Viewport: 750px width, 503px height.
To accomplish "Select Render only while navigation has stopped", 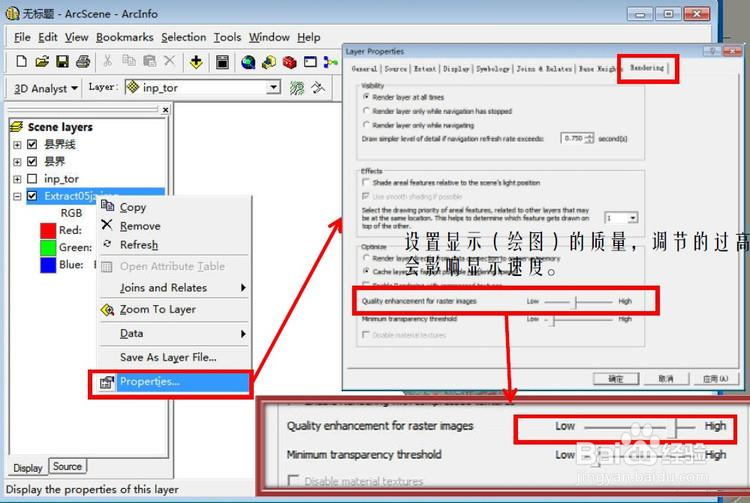I will click(366, 110).
